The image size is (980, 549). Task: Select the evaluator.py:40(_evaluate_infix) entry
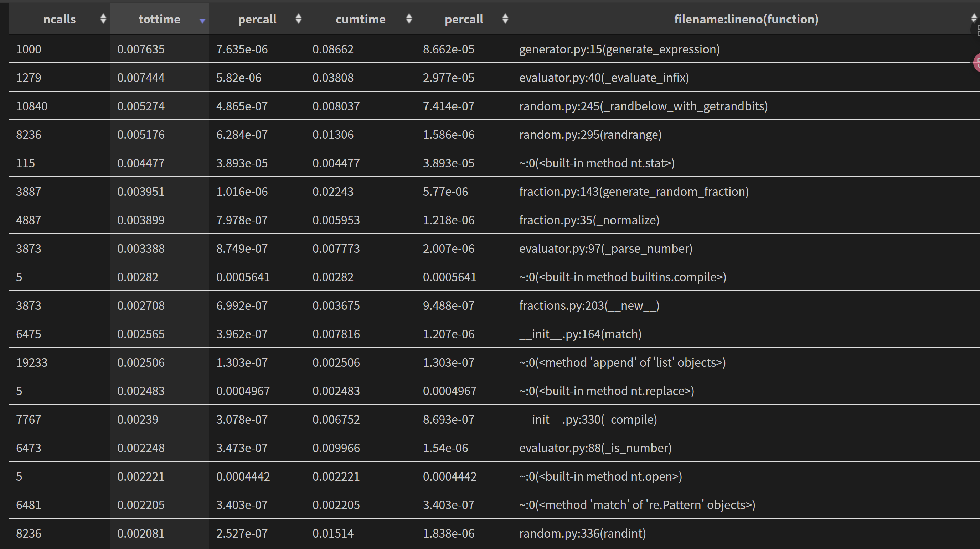pyautogui.click(x=604, y=78)
